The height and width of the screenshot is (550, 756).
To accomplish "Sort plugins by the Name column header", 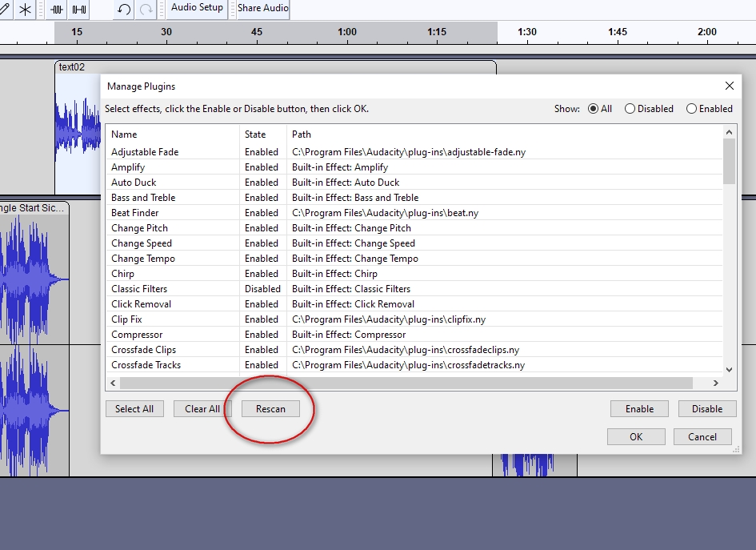I will (124, 134).
